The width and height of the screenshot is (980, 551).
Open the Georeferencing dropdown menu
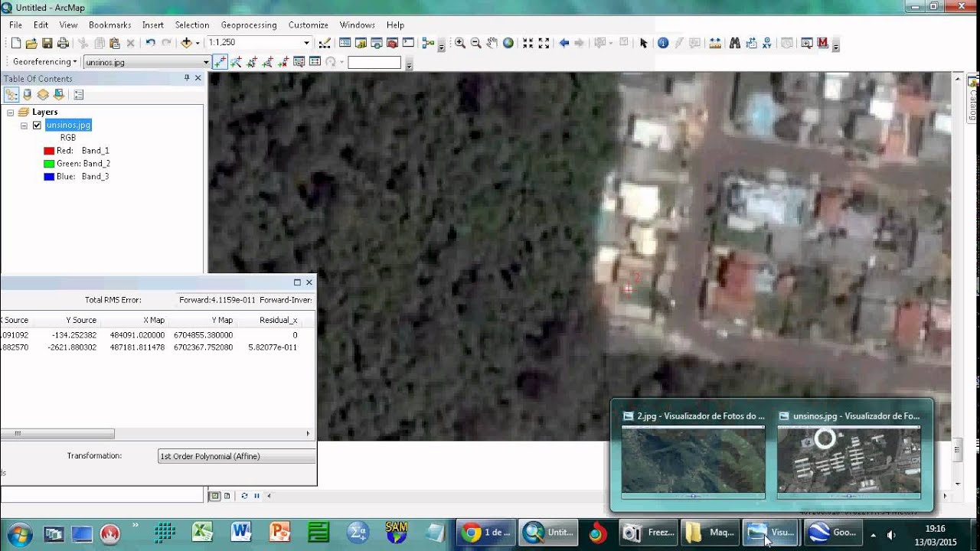(x=45, y=62)
